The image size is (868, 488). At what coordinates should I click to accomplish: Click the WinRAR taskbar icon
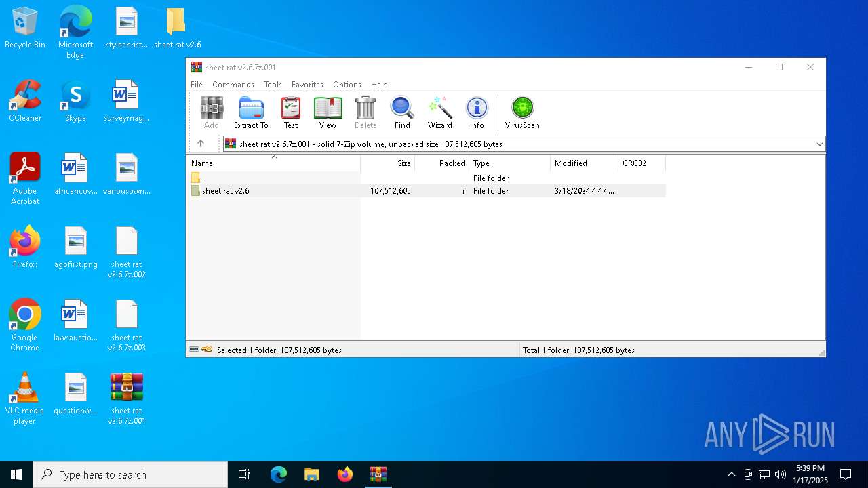point(378,474)
